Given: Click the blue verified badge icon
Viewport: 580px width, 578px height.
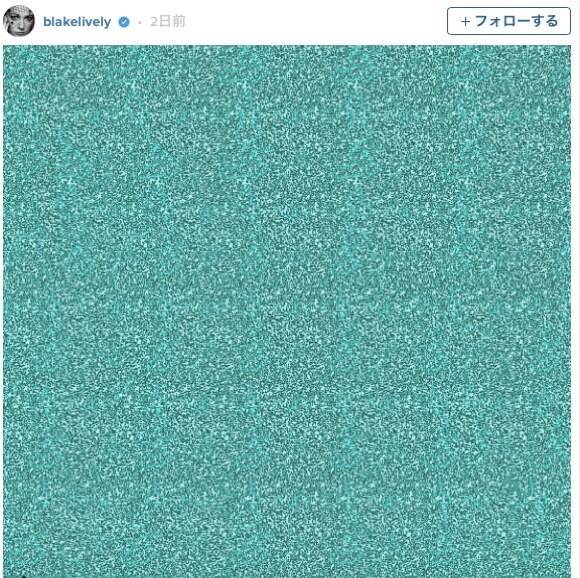Looking at the screenshot, I should (x=124, y=22).
